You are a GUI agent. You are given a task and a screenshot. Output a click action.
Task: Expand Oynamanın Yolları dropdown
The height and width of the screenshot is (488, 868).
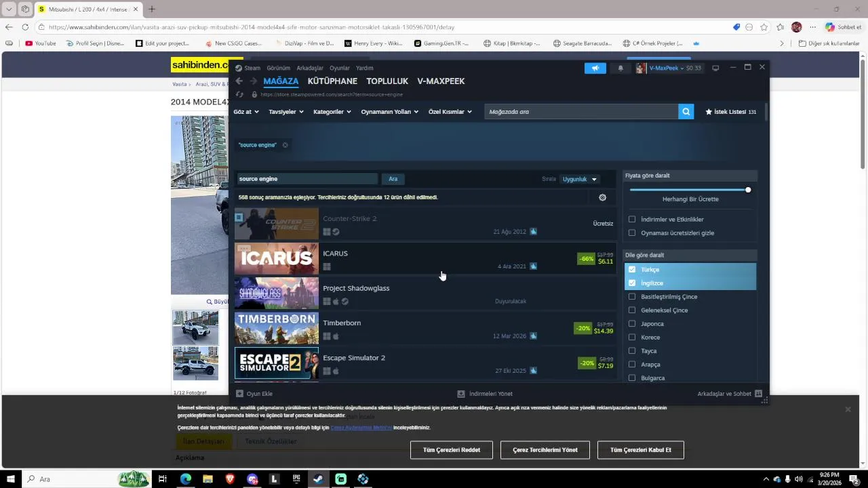click(x=390, y=112)
